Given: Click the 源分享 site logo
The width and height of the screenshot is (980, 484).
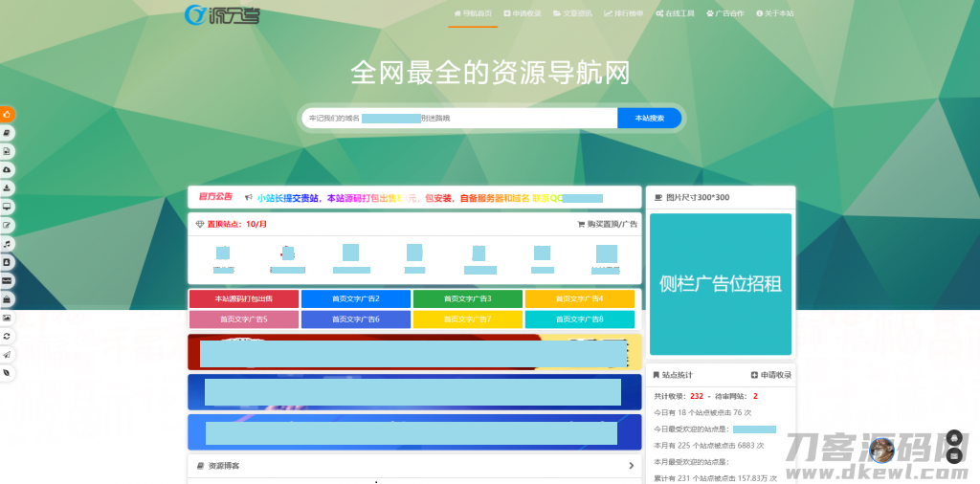Looking at the screenshot, I should click(x=221, y=14).
